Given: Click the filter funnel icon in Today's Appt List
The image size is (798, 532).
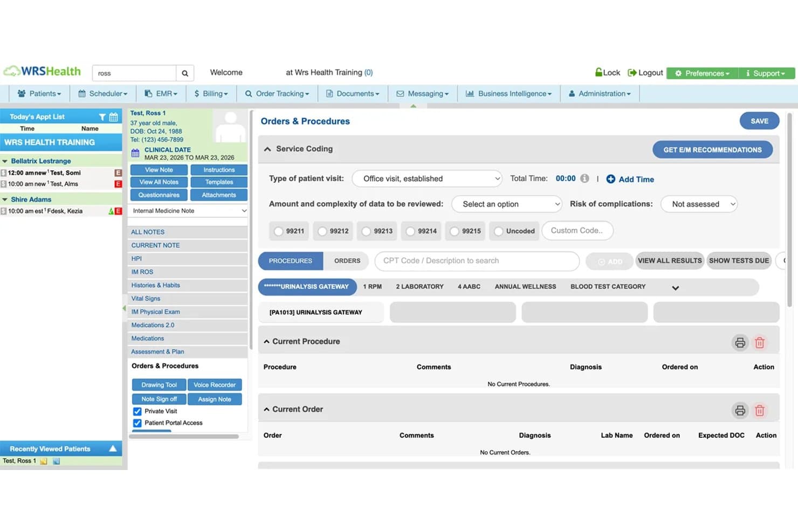Looking at the screenshot, I should tap(102, 117).
